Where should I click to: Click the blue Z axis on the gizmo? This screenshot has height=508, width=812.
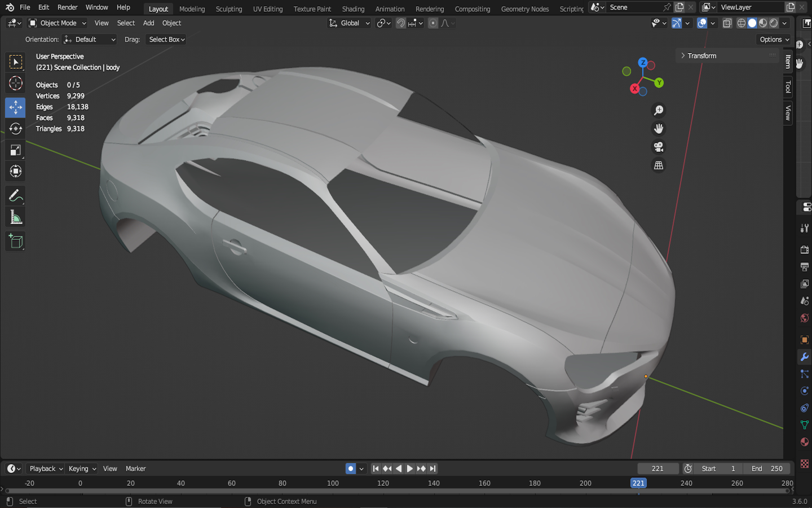643,63
